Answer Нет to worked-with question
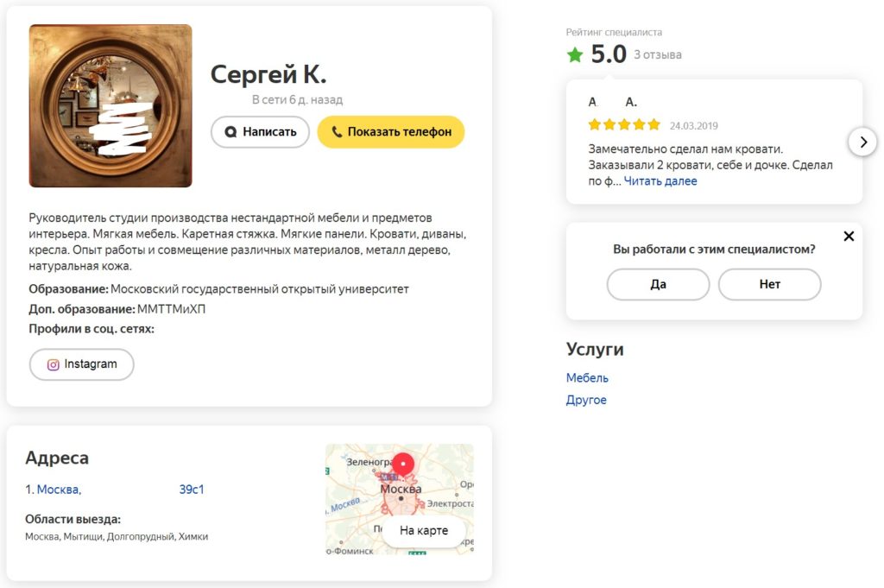The image size is (884, 588). [769, 284]
